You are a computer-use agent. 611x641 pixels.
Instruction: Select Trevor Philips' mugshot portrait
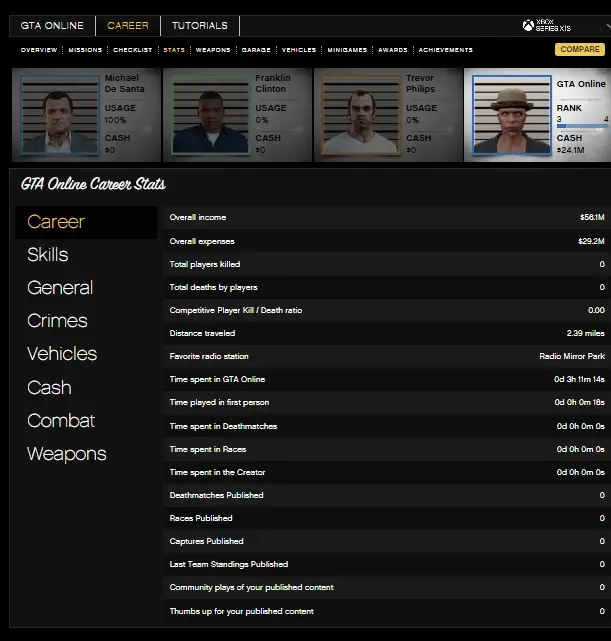pos(360,115)
